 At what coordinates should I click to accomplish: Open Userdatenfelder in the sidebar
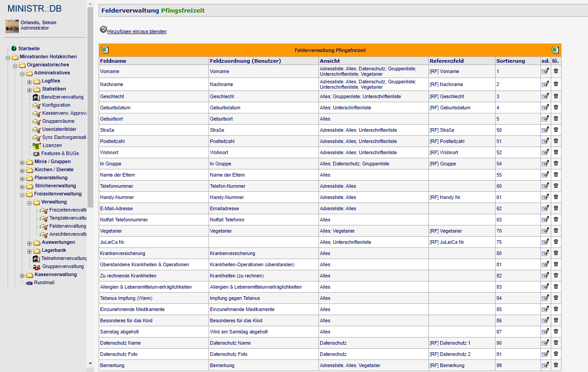(59, 129)
